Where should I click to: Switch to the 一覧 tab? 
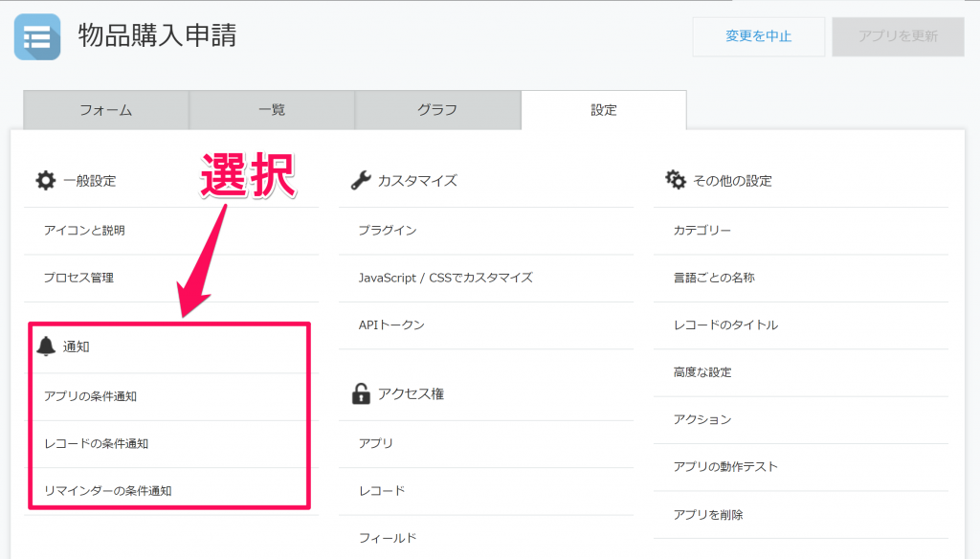(272, 110)
